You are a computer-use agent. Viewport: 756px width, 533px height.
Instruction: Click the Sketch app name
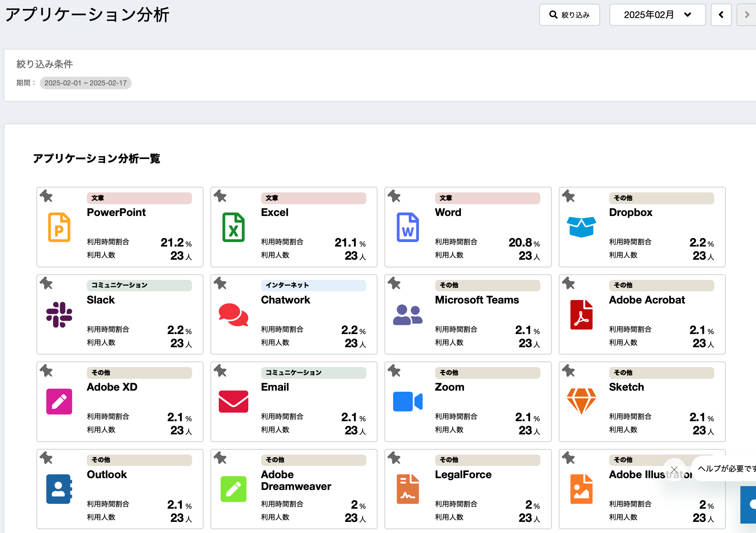coord(626,387)
